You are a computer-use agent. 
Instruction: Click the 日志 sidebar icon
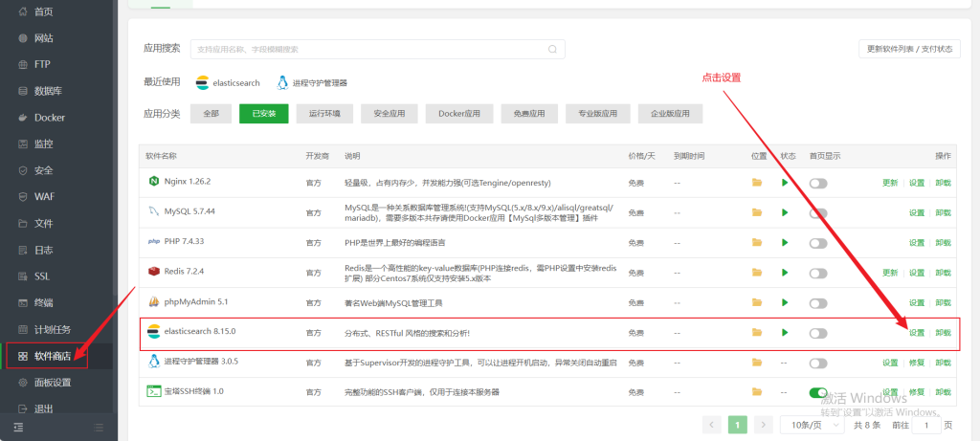[x=23, y=250]
